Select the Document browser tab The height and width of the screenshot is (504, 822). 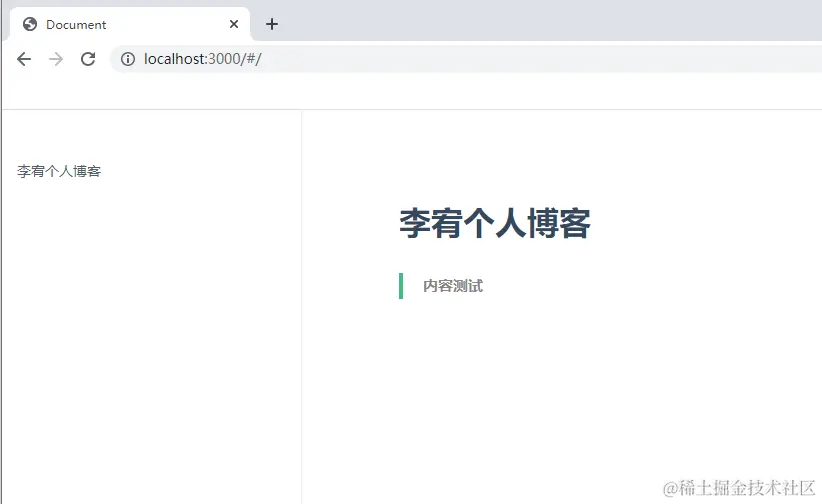(129, 24)
